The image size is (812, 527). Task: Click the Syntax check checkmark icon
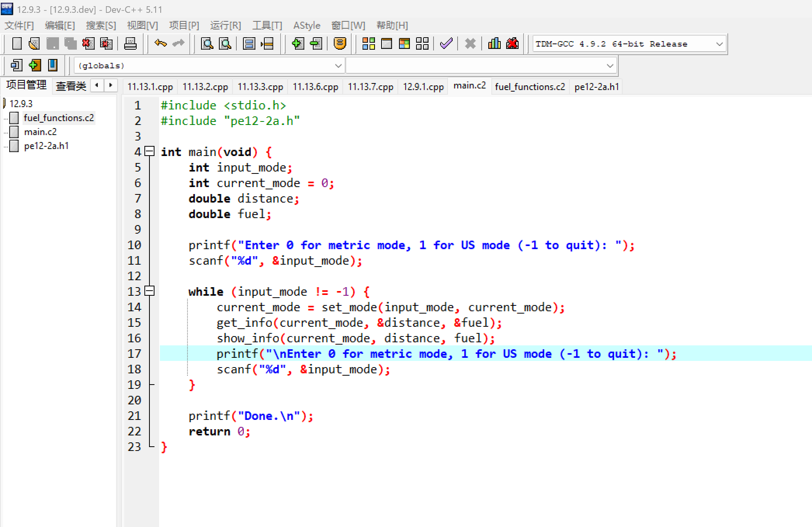(x=446, y=43)
